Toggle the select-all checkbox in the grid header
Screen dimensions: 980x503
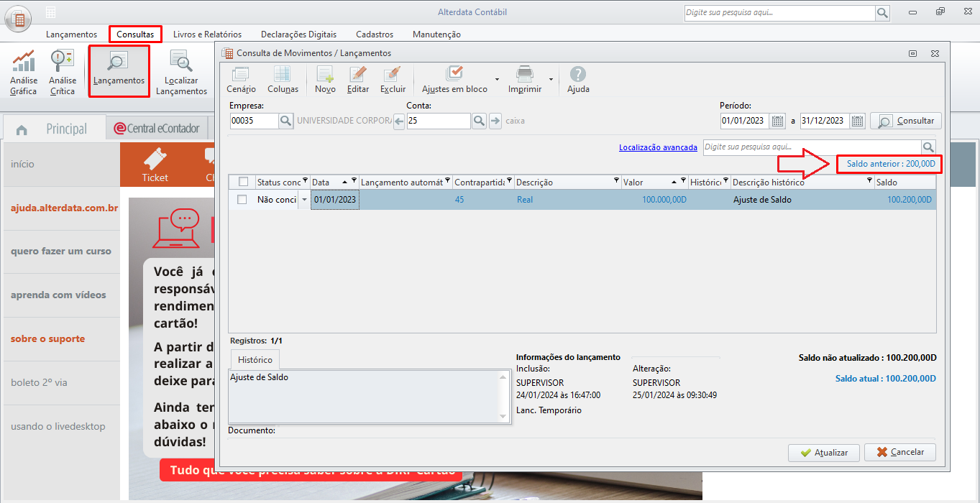[x=243, y=182]
